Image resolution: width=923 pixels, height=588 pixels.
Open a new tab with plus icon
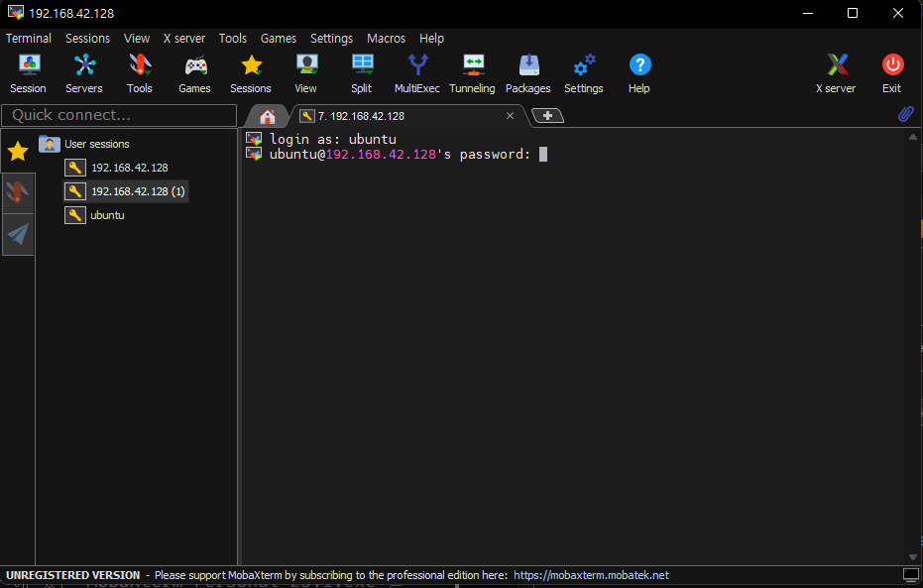click(547, 115)
